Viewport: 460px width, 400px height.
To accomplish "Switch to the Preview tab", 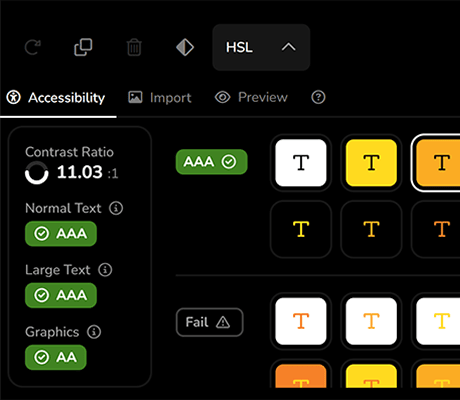I will pyautogui.click(x=251, y=97).
